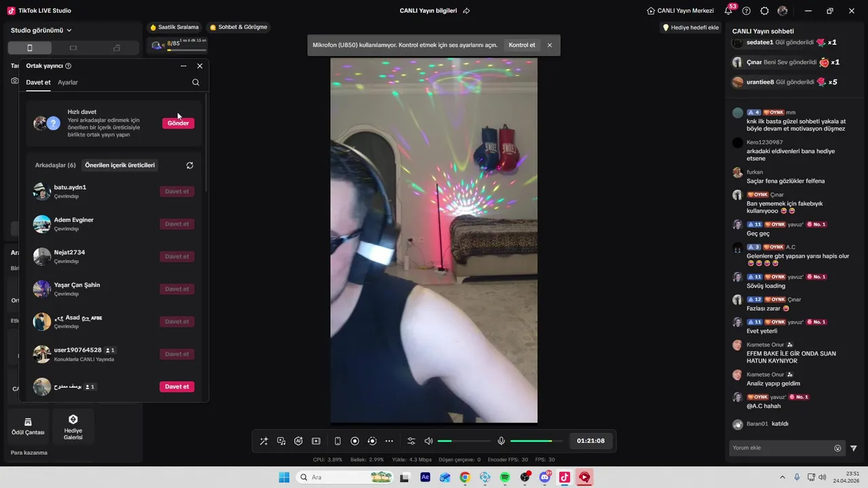Image resolution: width=868 pixels, height=488 pixels.
Task: Click Davet et next to Yaşar Çan Şahin
Action: click(x=177, y=289)
